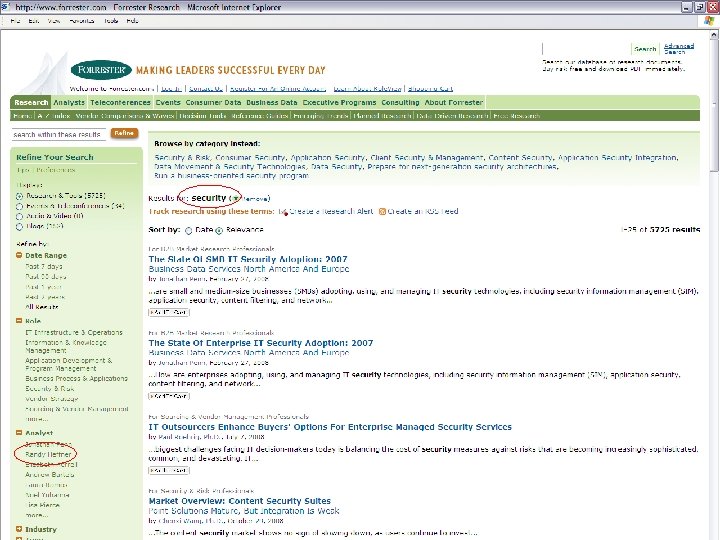Image resolution: width=720 pixels, height=540 pixels.
Task: Click the top search input field
Action: pos(586,49)
